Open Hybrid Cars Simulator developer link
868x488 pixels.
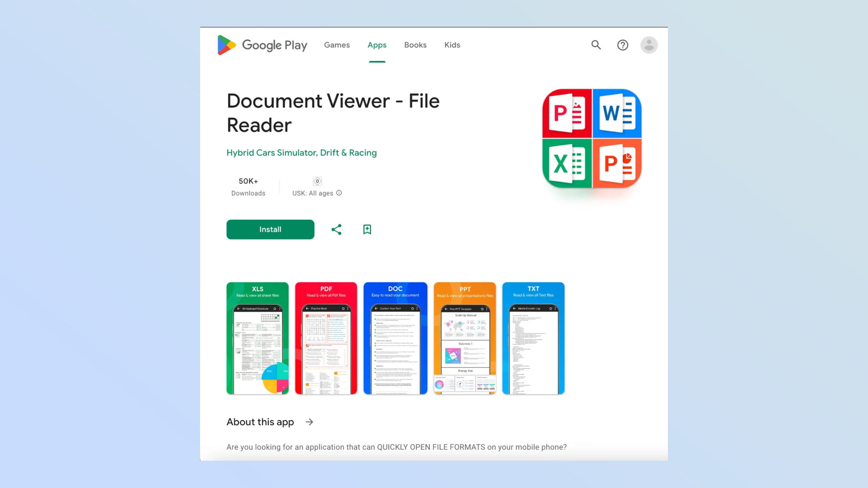[x=301, y=153]
